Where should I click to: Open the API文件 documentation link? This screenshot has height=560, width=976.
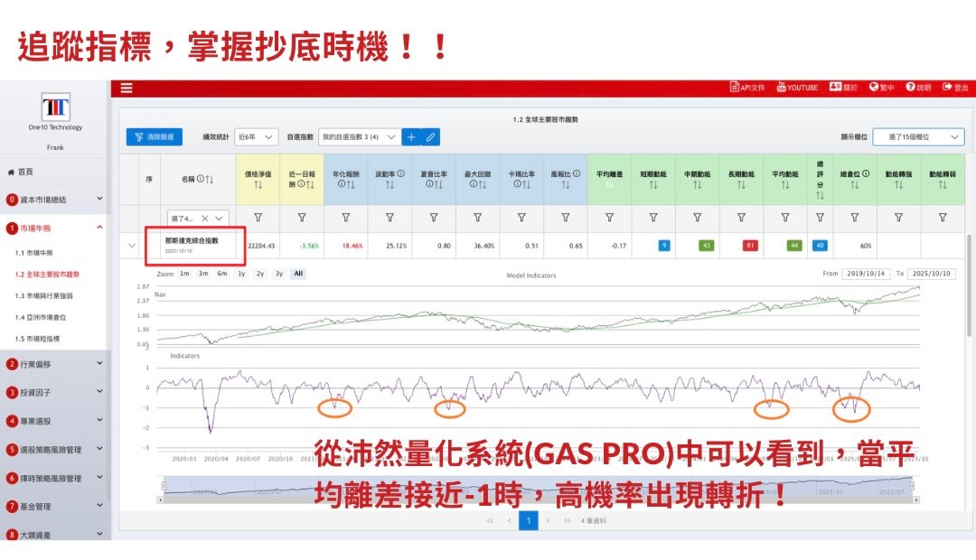tap(747, 87)
